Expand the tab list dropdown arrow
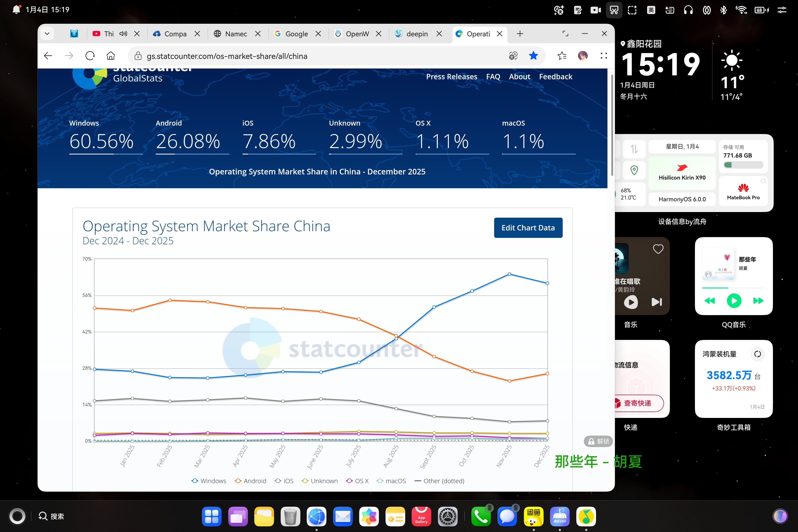The image size is (798, 532). click(x=47, y=34)
